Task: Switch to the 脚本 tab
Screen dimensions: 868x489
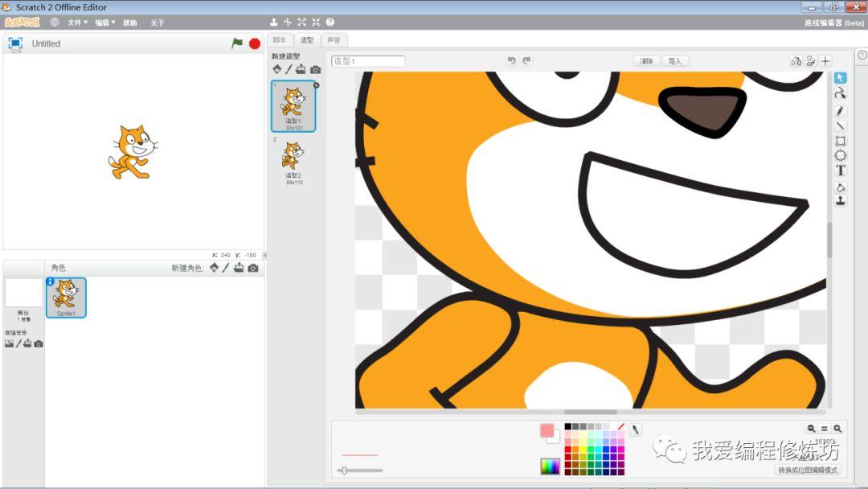Action: coord(280,40)
